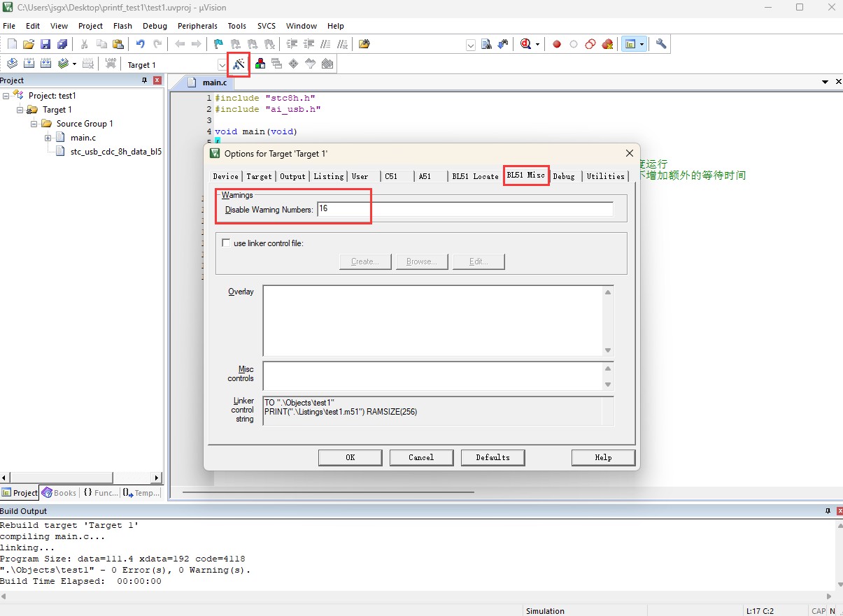
Task: Click the Paste icon in toolbar
Action: pos(118,44)
